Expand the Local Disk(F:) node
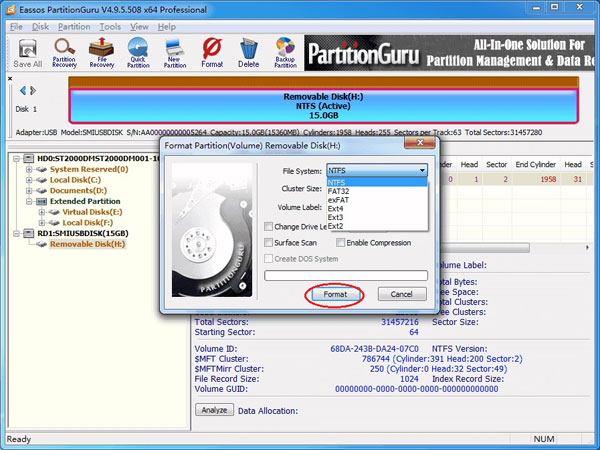The width and height of the screenshot is (600, 450). (42, 223)
